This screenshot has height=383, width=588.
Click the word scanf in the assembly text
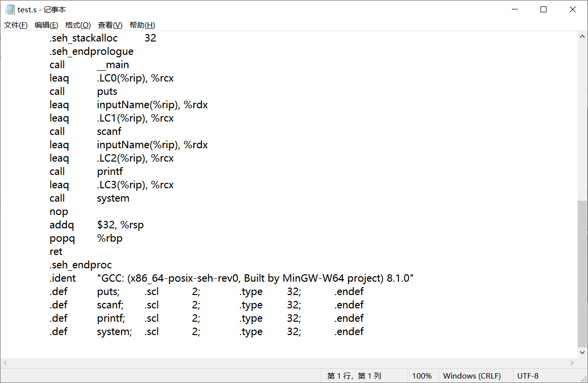point(109,131)
